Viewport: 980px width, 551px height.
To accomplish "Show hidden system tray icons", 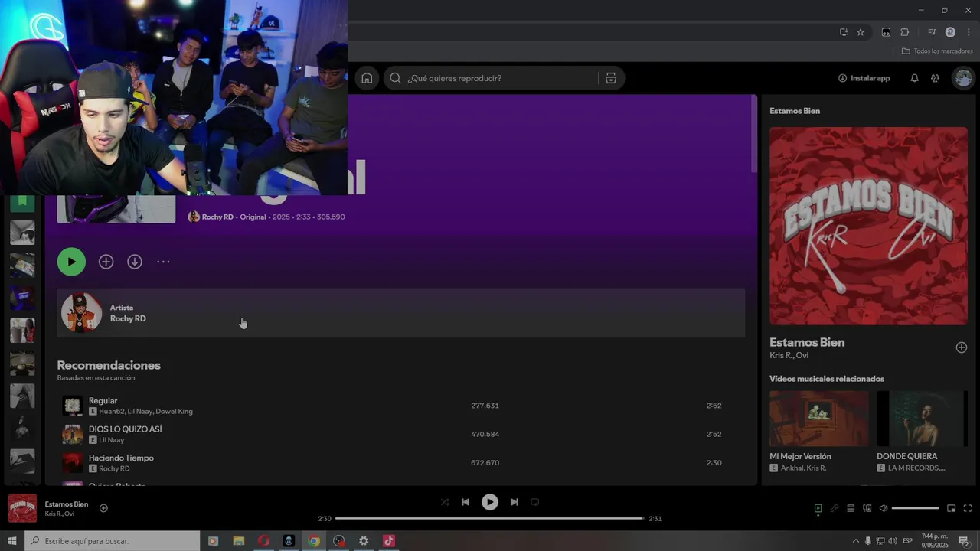I will point(856,541).
